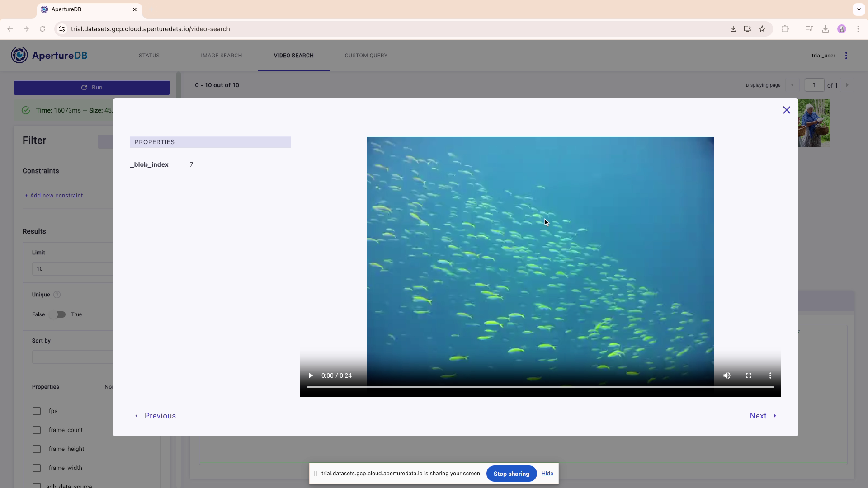Click the Unique help question icon
The width and height of the screenshot is (868, 488).
57,295
